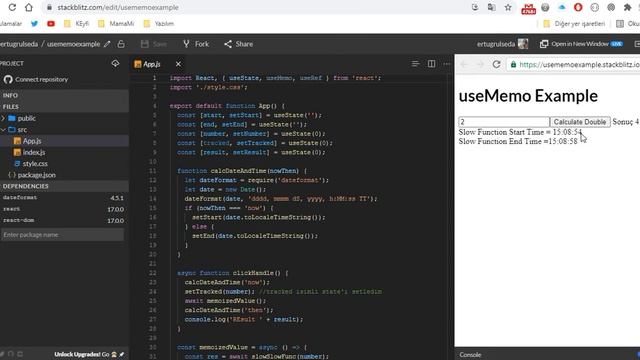Close the App.js tab
Viewport: 640px width, 360px height.
178,64
